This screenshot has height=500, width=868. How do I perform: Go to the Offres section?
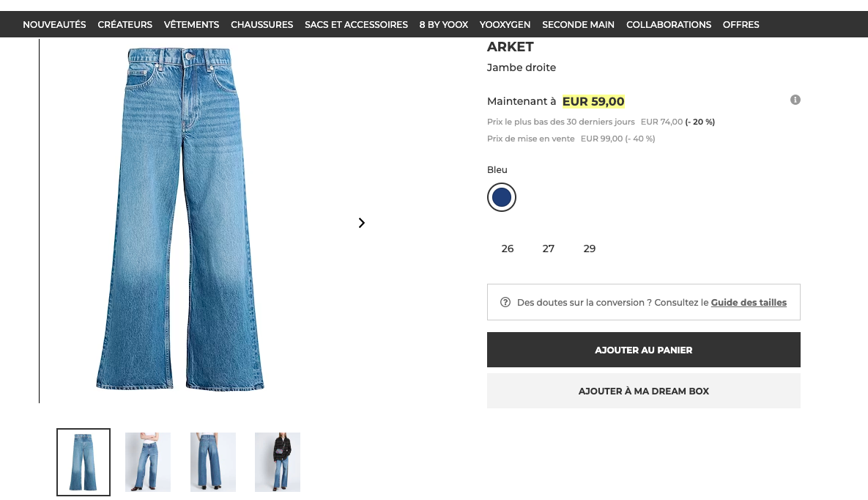coord(741,24)
